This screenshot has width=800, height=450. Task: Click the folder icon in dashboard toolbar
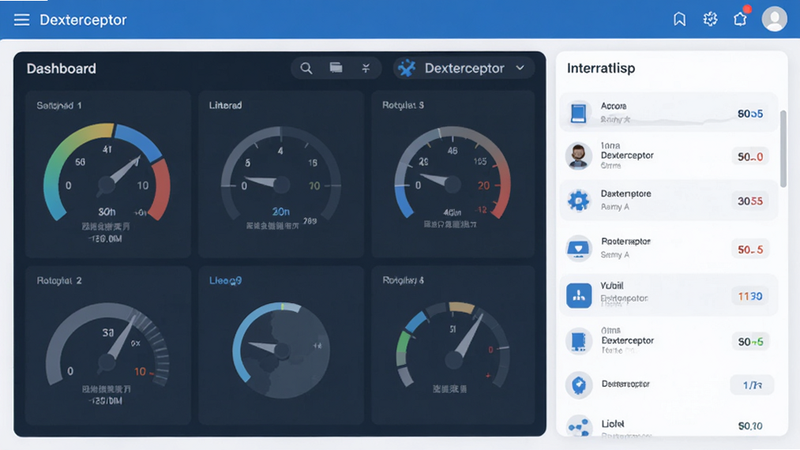pos(336,67)
